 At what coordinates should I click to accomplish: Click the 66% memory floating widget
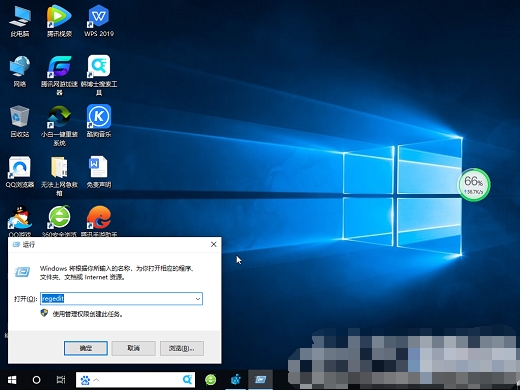(x=474, y=185)
